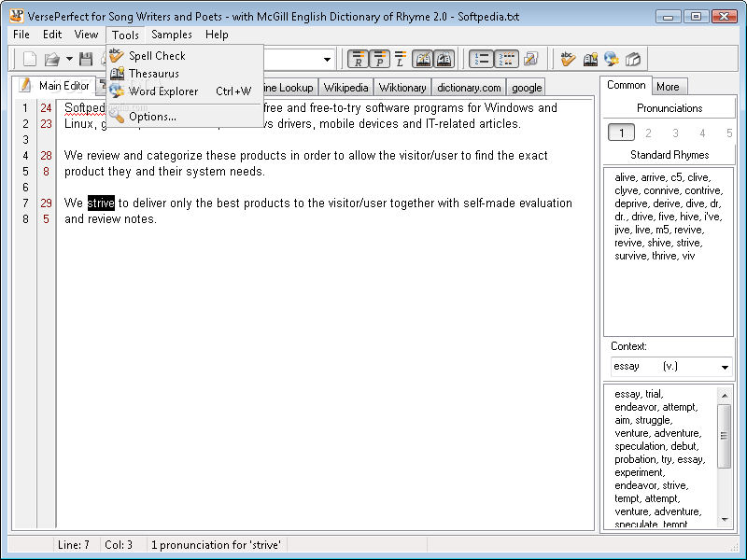The image size is (747, 560).
Task: Toggle the first open-book toolbar button
Action: click(423, 59)
